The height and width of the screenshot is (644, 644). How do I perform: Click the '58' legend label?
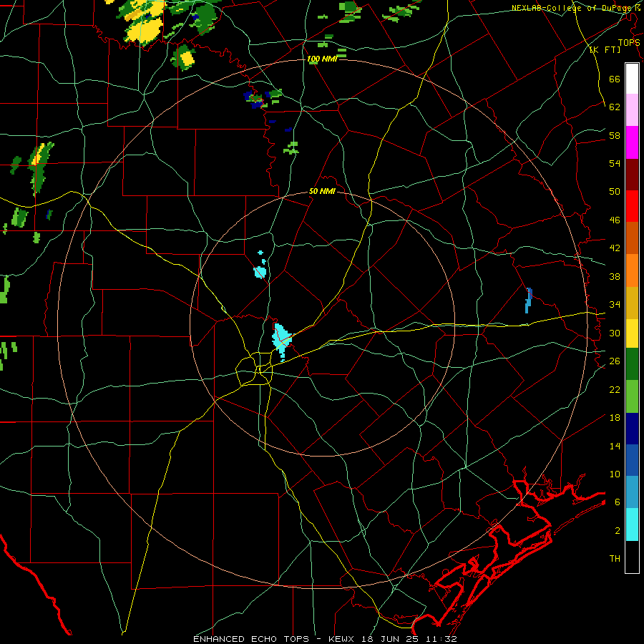(615, 135)
